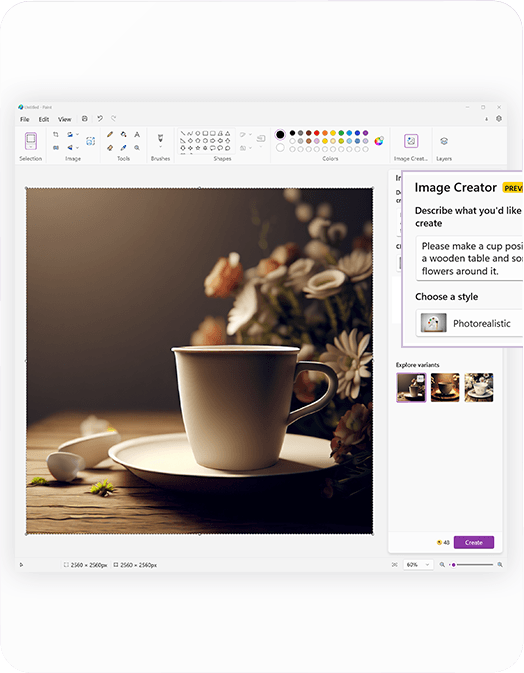Screen dimensions: 524x673
Task: Select the Fill bucket tool
Action: [x=124, y=134]
